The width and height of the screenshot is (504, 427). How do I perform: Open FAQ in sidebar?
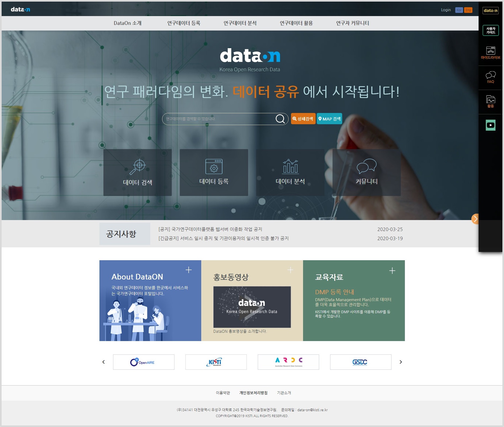pyautogui.click(x=491, y=77)
